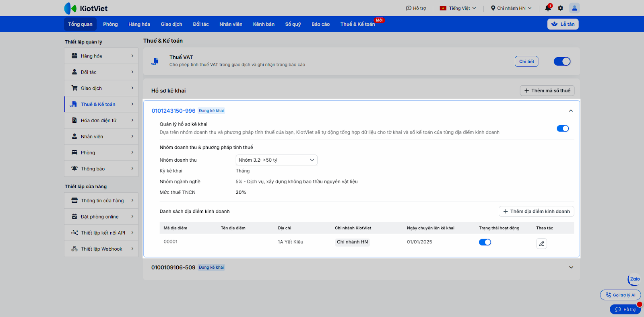Turn off Quản lý hồ sơ kê khai
The width and height of the screenshot is (644, 317).
[x=562, y=129]
